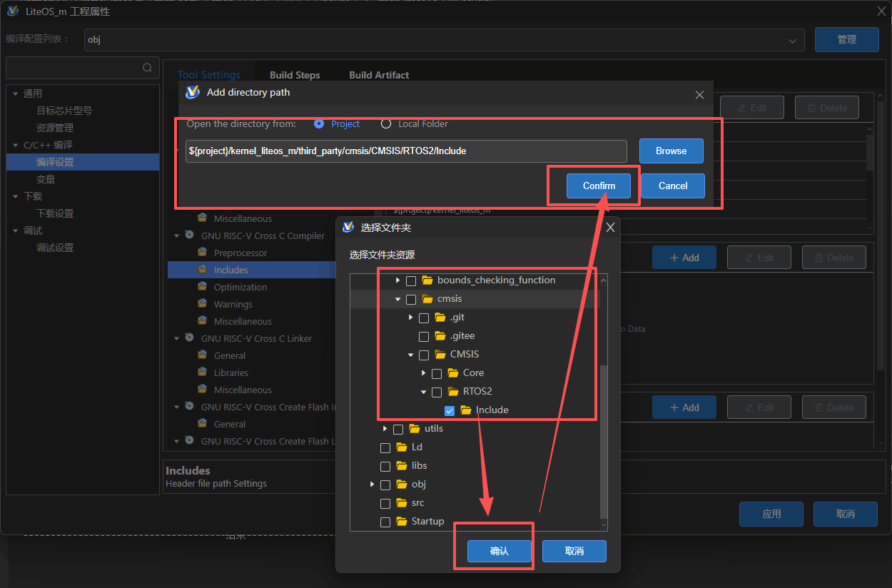Click the Includes settings icon

click(202, 270)
